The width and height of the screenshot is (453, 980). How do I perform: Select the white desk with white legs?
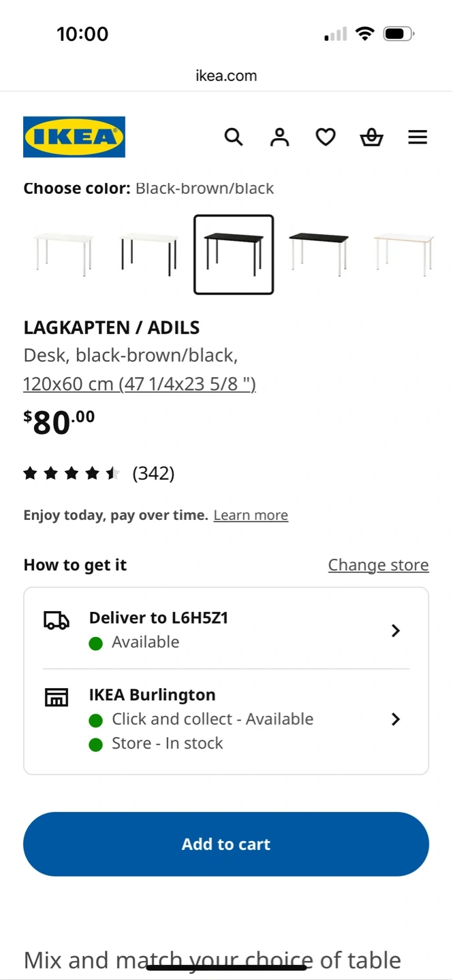click(63, 255)
